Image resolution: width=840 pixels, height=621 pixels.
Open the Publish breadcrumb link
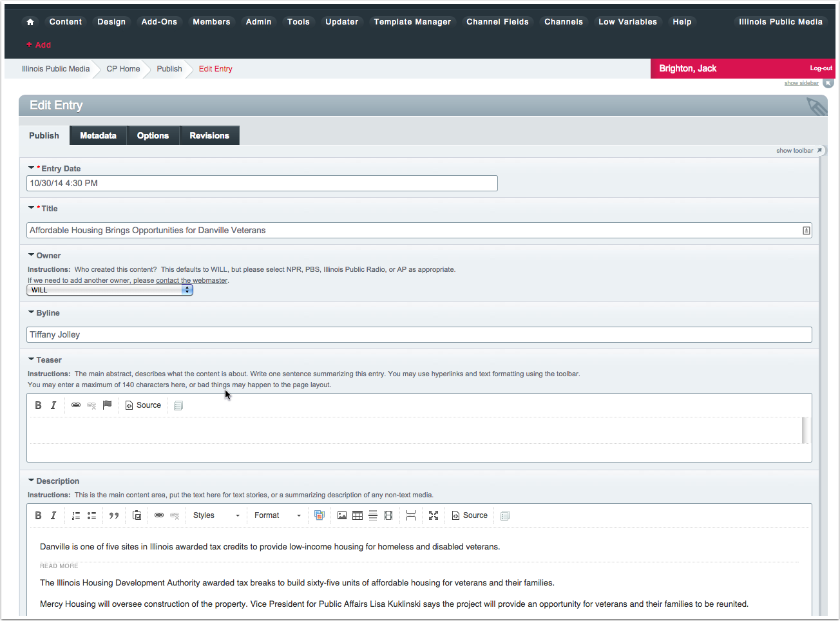click(169, 69)
